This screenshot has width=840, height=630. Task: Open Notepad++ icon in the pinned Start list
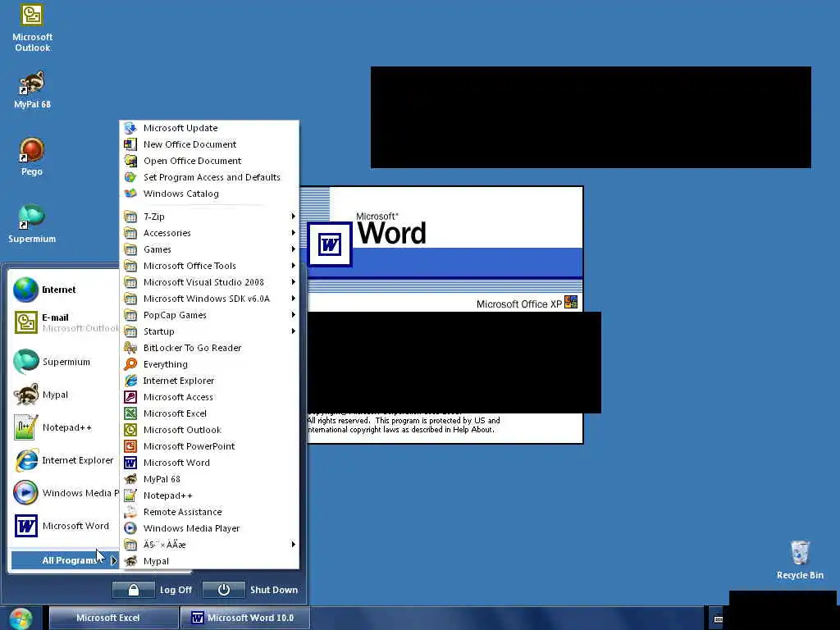coord(25,427)
